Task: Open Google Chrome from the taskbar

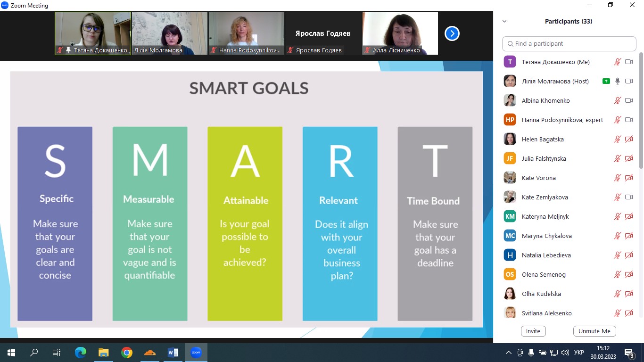Action: pos(126,352)
